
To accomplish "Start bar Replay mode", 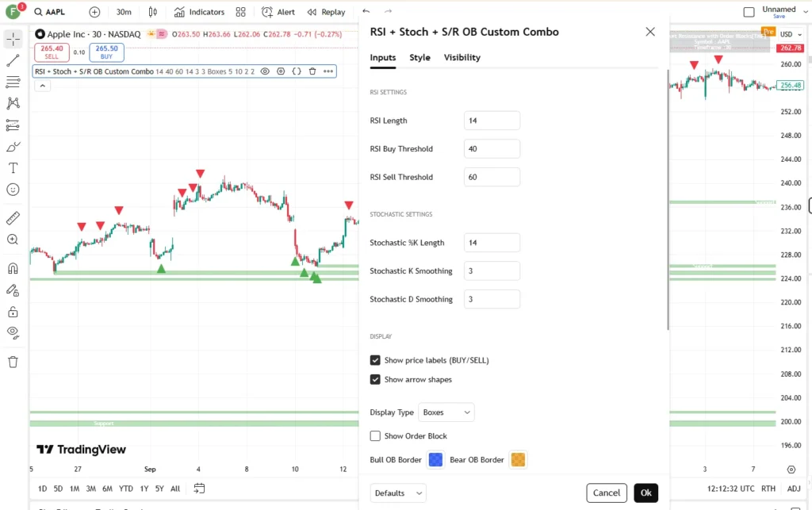I will click(326, 12).
